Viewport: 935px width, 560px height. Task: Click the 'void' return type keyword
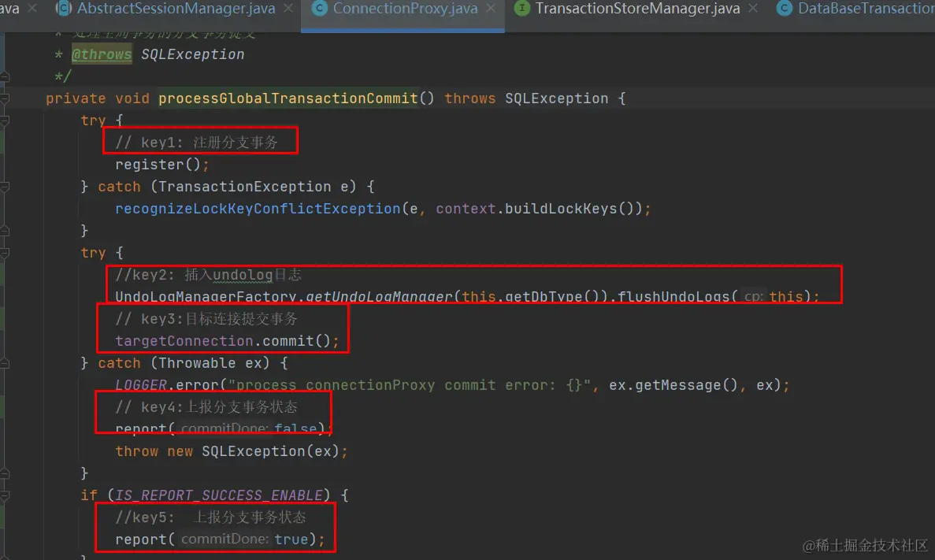(x=132, y=98)
